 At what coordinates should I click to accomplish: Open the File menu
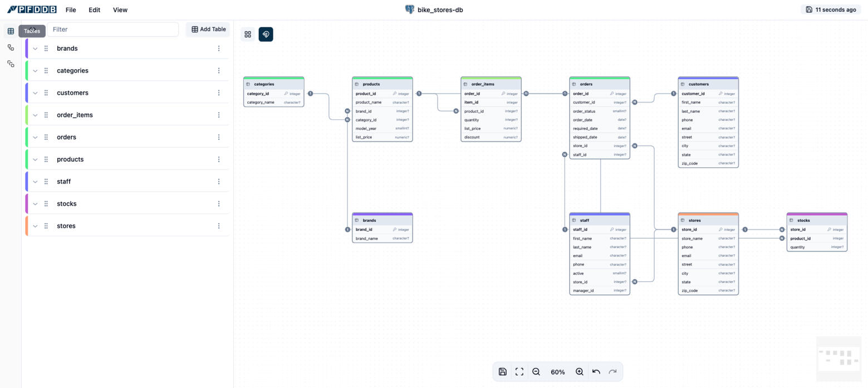click(x=71, y=10)
